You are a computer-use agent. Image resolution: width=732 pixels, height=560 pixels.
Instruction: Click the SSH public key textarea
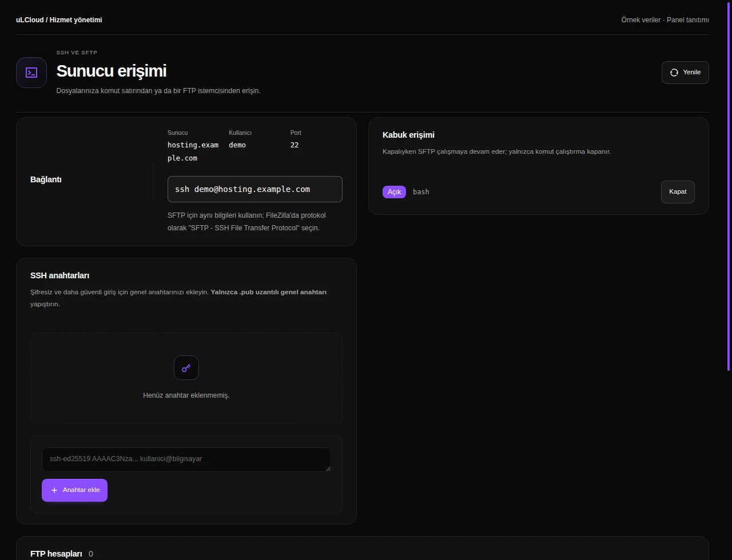click(186, 459)
